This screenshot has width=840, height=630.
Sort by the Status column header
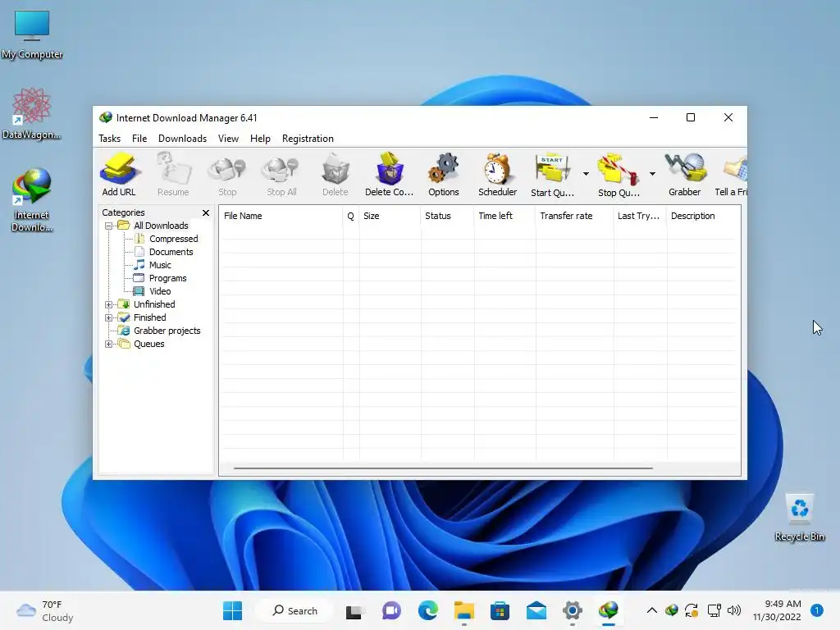[447, 216]
